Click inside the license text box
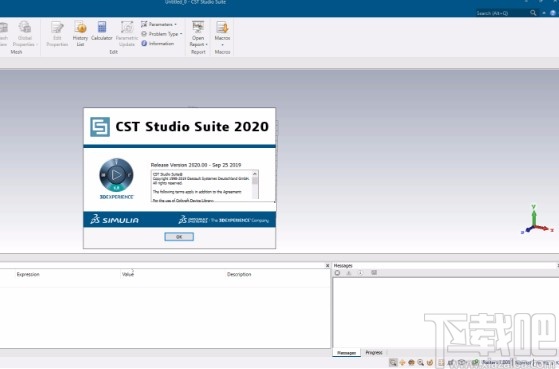559x369 pixels. (201, 186)
